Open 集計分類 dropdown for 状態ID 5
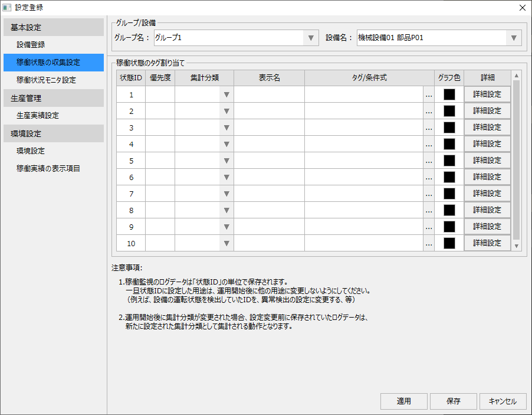This screenshot has width=532, height=415. [226, 160]
